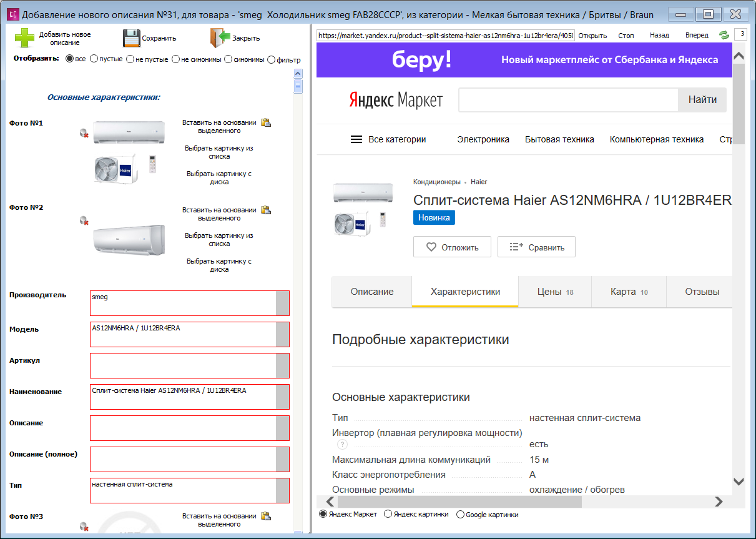Click the Яндекс Маркет search field
756x539 pixels.
(x=568, y=100)
